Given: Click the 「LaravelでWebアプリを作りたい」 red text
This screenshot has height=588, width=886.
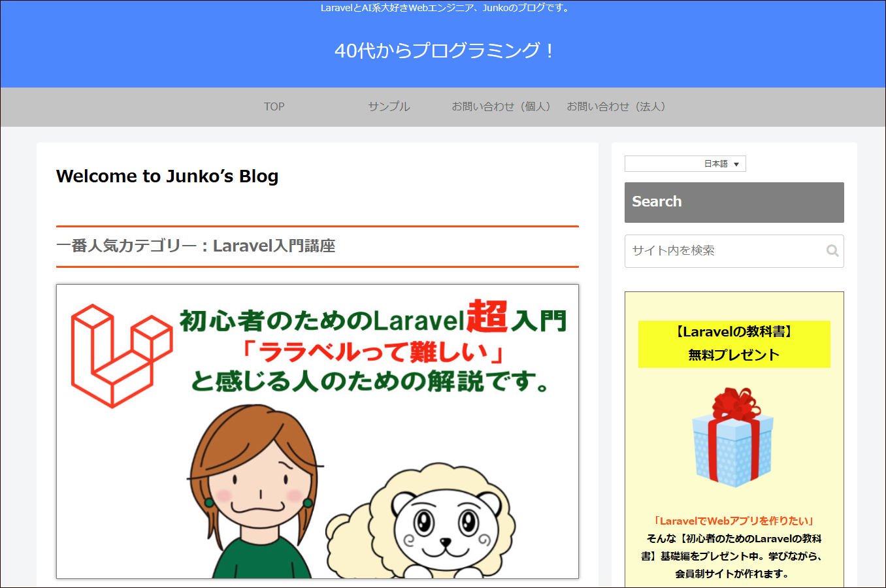Looking at the screenshot, I should point(734,521).
